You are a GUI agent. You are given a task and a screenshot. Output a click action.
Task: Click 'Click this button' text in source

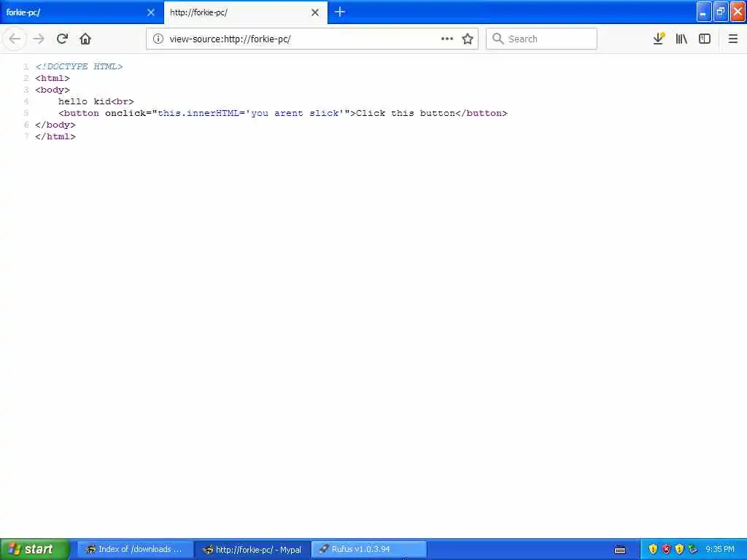(x=406, y=113)
